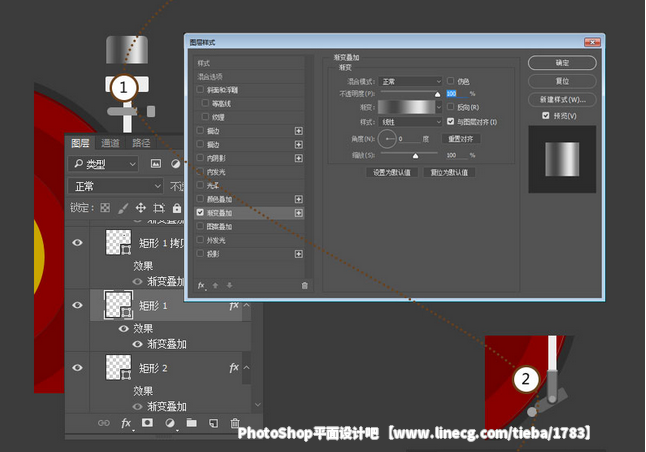This screenshot has width=646, height=452.
Task: Click the 不透明度 slider handle
Action: pyautogui.click(x=437, y=94)
